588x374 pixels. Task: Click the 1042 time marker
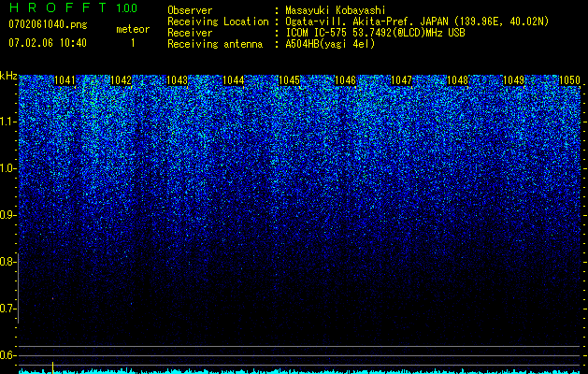(x=122, y=80)
